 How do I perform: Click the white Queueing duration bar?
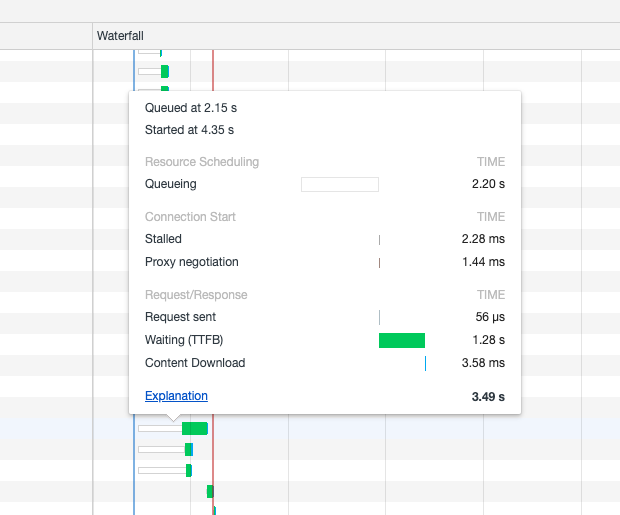pos(339,184)
